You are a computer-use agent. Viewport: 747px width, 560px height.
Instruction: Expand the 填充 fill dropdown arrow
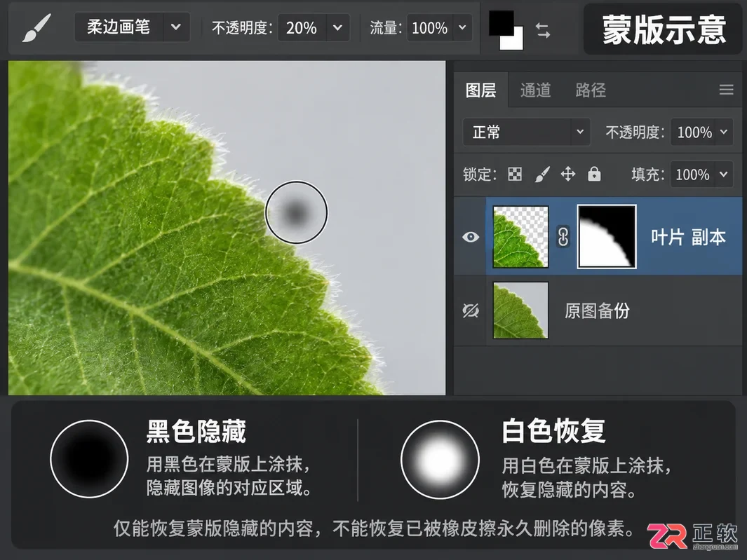click(x=724, y=175)
